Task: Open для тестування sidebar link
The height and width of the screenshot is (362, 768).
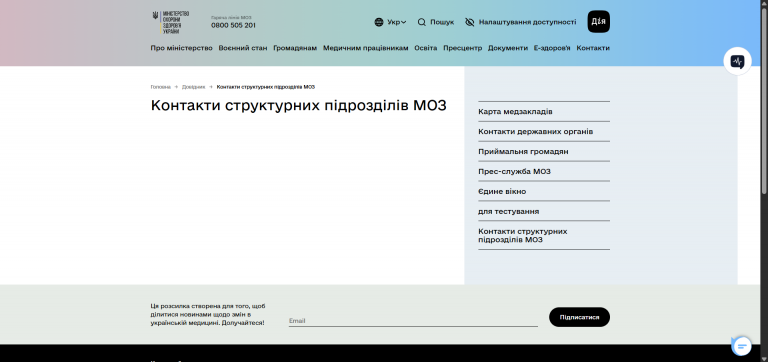Action: [x=508, y=212]
